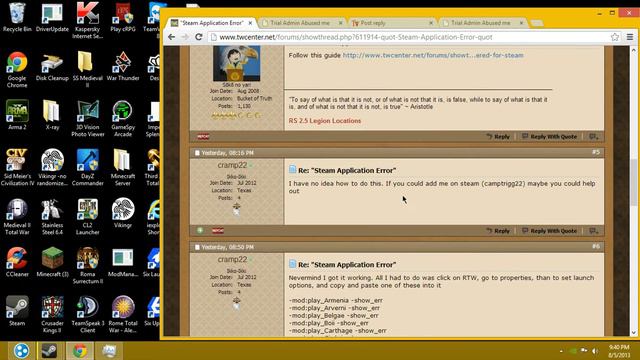Launch Steam desktop shortcut
Viewport: 640px width, 360px height.
tap(17, 311)
